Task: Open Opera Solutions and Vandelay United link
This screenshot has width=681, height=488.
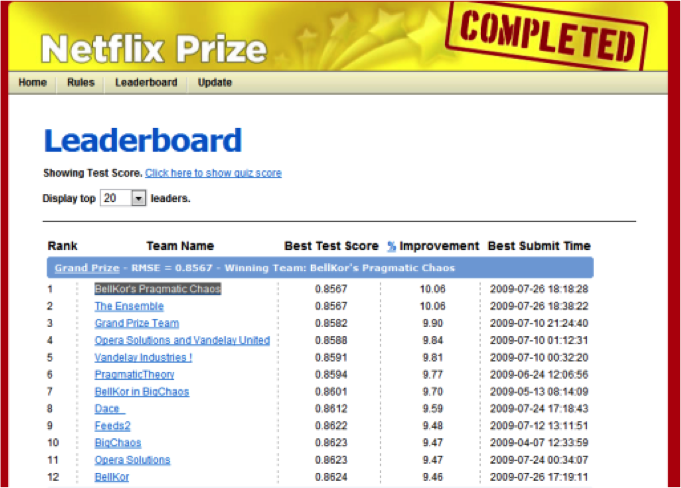Action: 182,340
